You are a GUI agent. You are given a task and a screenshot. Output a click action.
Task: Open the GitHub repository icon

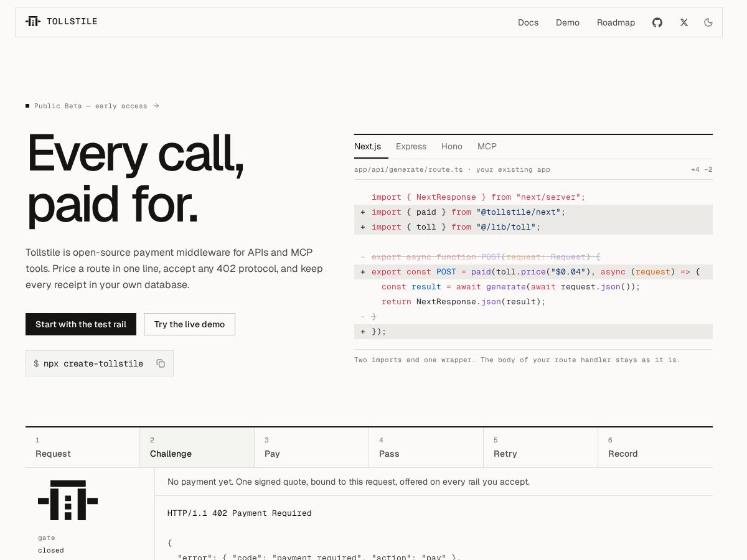(x=657, y=22)
